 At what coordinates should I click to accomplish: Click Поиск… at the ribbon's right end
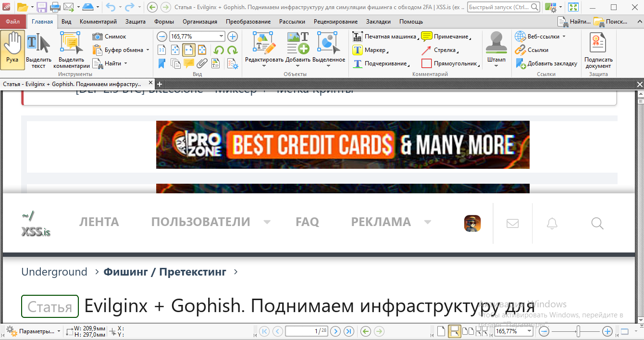[x=611, y=22]
